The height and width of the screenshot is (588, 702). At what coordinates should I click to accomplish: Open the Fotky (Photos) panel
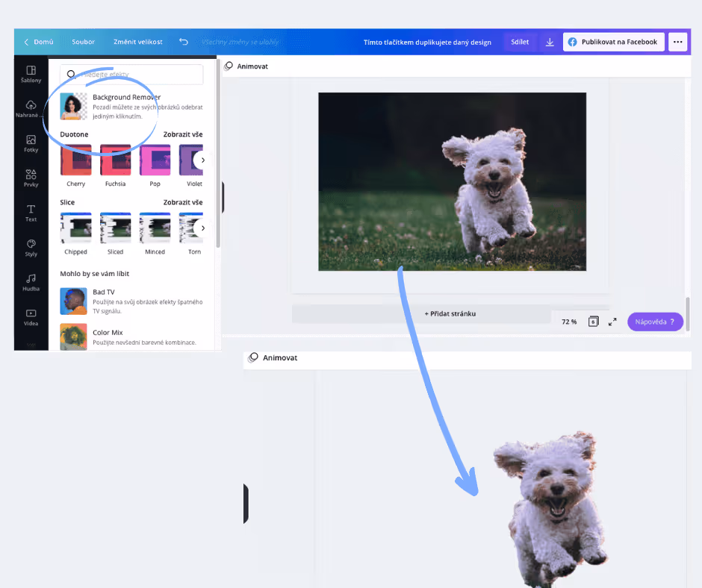point(31,143)
